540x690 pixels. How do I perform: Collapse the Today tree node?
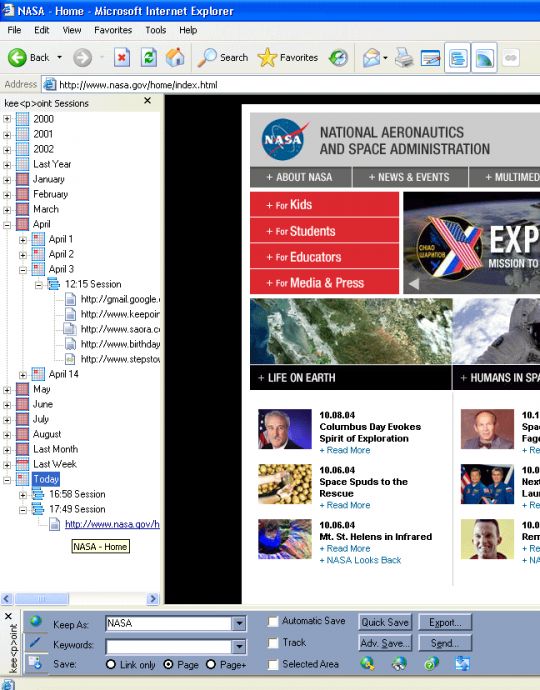7,480
